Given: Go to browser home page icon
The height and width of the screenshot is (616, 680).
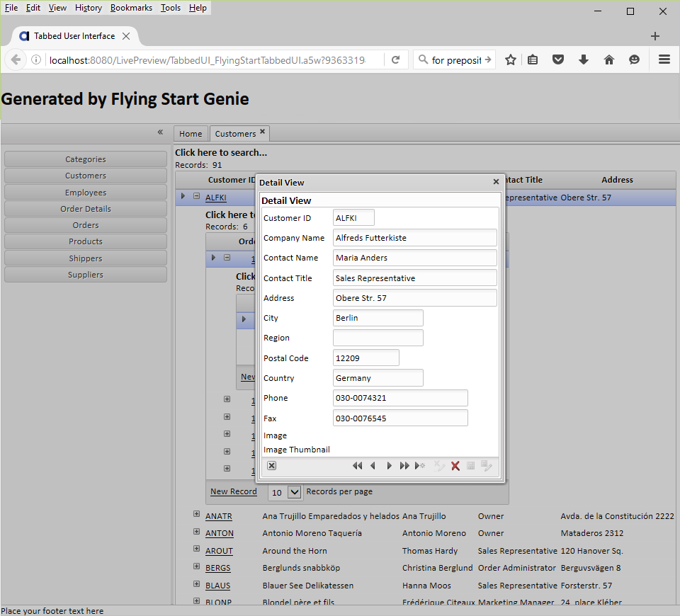Looking at the screenshot, I should (609, 59).
